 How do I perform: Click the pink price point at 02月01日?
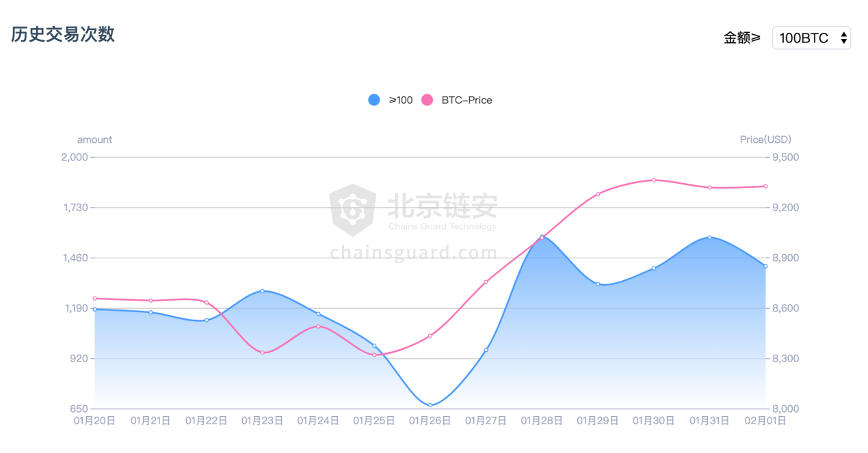coord(765,186)
